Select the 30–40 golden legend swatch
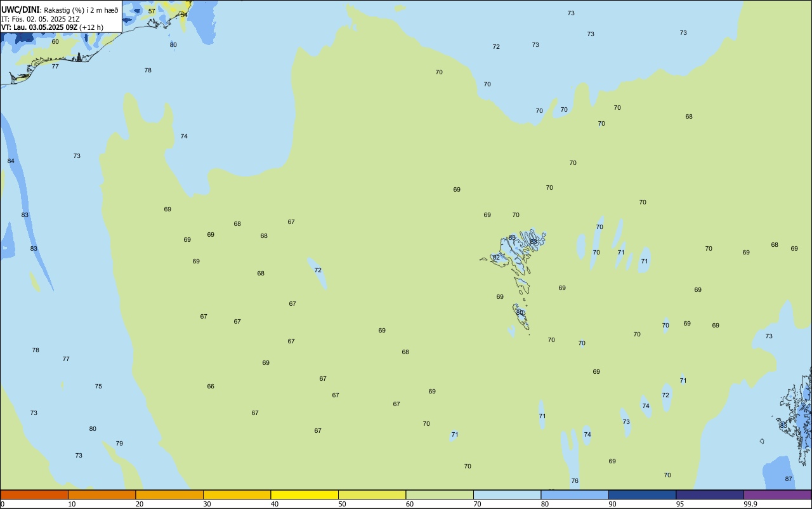 [x=237, y=494]
